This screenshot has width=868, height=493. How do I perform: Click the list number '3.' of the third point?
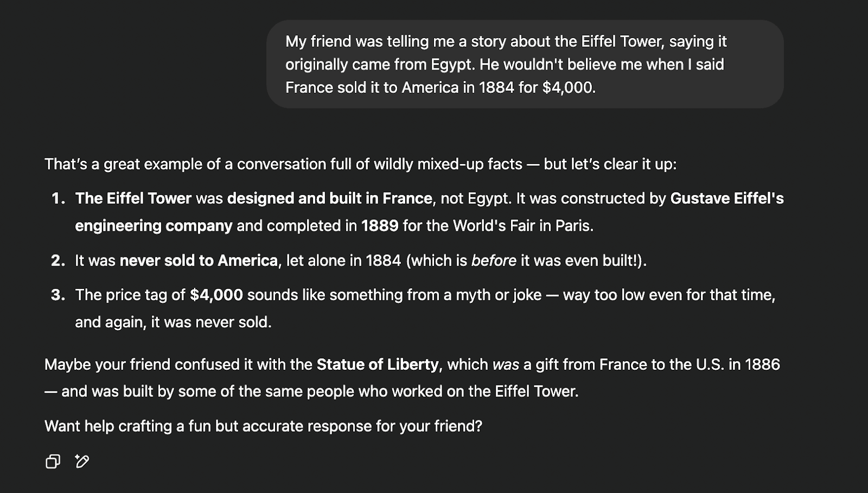59,295
